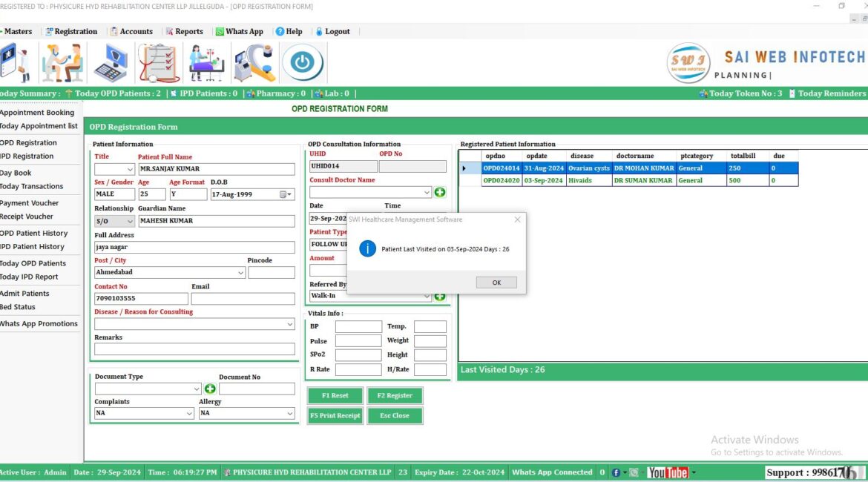Click the IPD patient bed toolbar icon

click(208, 63)
